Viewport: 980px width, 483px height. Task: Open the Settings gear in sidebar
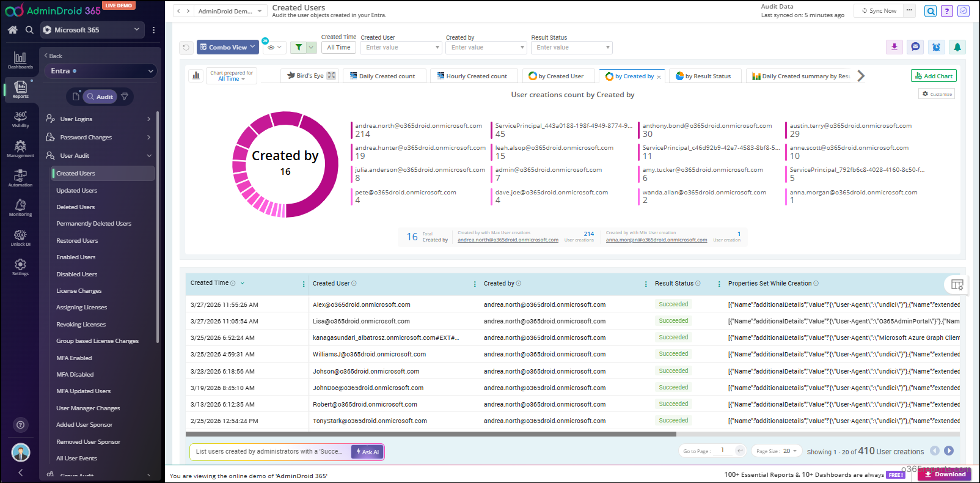20,267
